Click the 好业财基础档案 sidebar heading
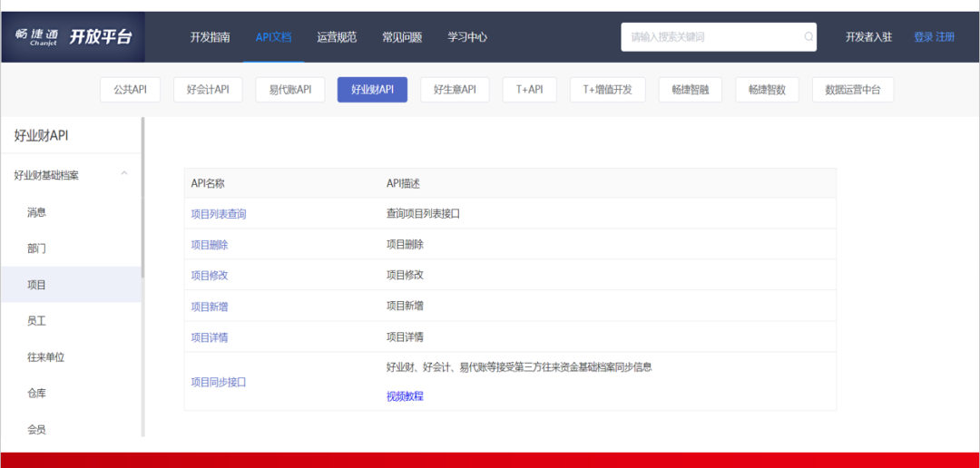980x468 pixels. point(46,176)
